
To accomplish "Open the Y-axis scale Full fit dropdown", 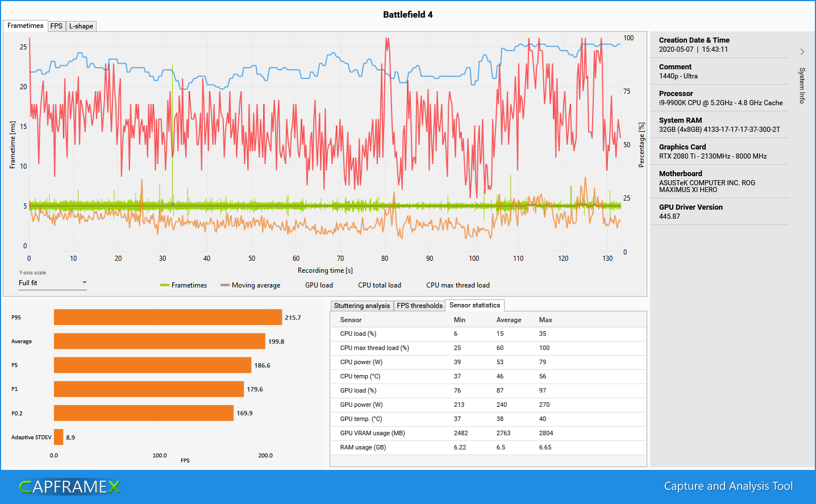I will point(53,283).
